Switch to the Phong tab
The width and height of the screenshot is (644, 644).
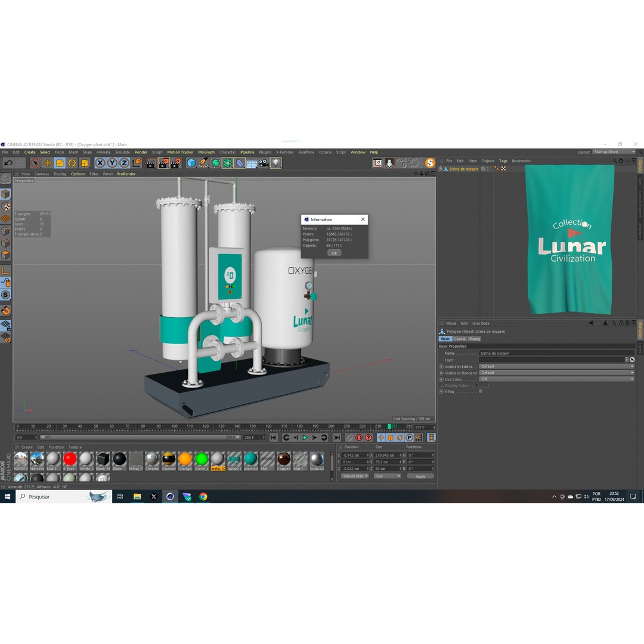pos(474,339)
